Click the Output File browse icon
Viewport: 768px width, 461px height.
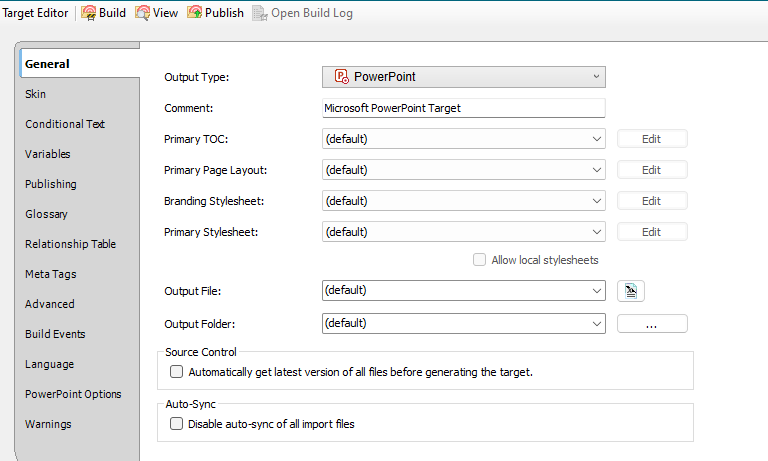click(631, 291)
